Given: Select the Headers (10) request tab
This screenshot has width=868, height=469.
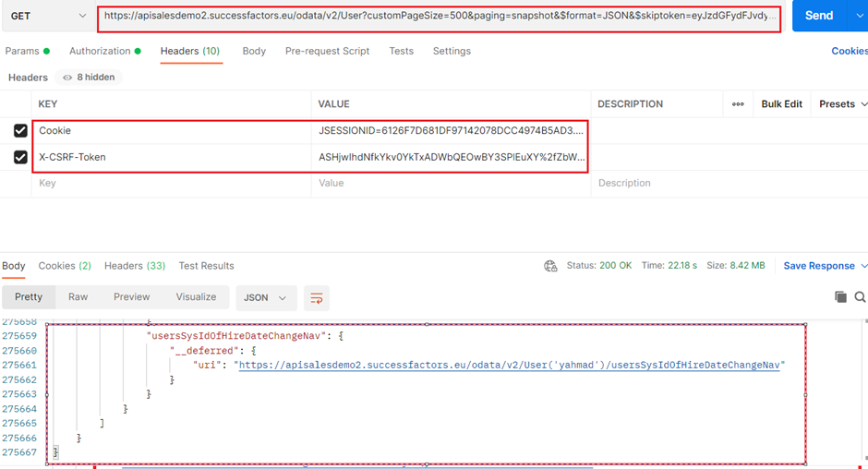Looking at the screenshot, I should click(190, 51).
